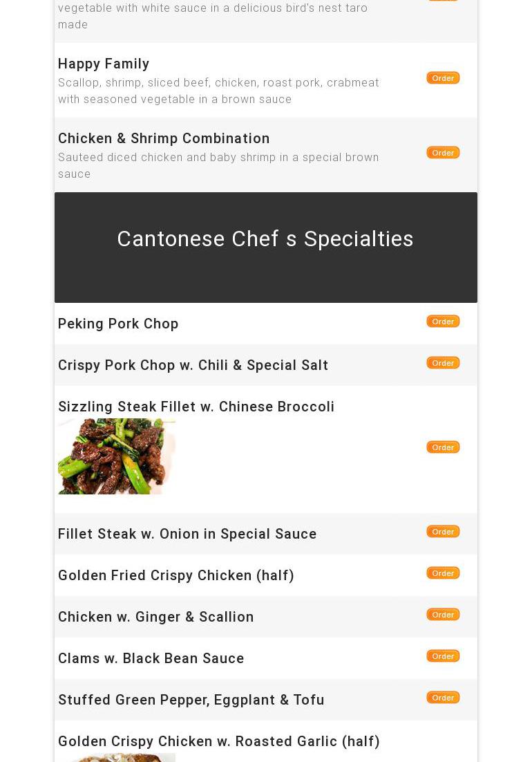Order Sizzling Steak Fillet w. Chinese Broccoli

[x=443, y=447]
